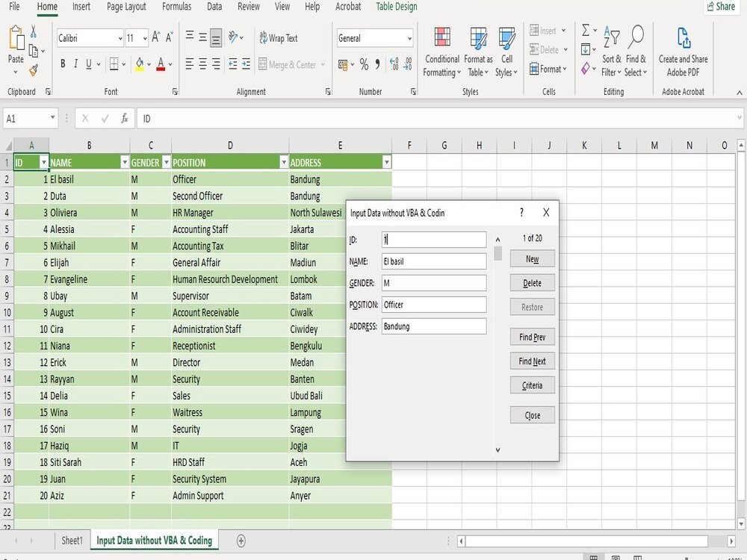
Task: Apply red font color A
Action: (x=161, y=63)
